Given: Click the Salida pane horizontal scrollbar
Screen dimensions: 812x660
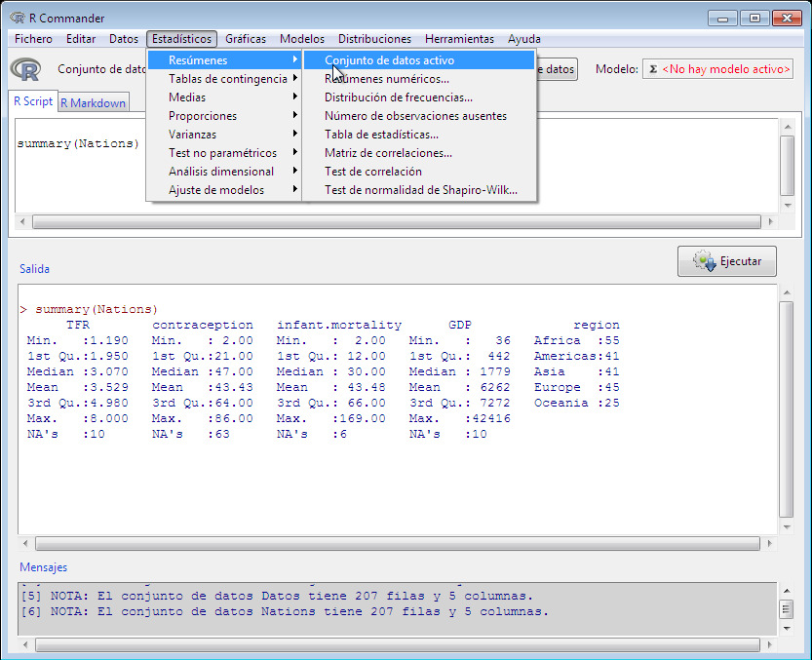Looking at the screenshot, I should (397, 544).
